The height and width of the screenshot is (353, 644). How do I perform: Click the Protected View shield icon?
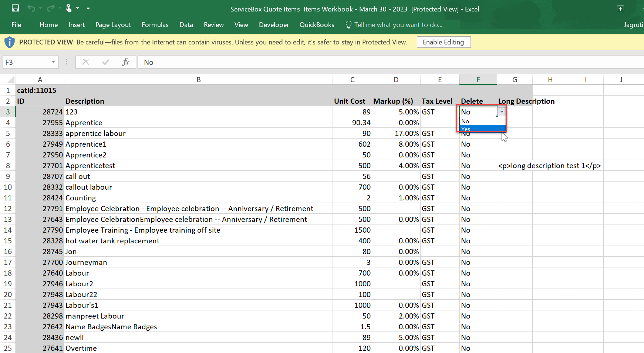[x=10, y=42]
